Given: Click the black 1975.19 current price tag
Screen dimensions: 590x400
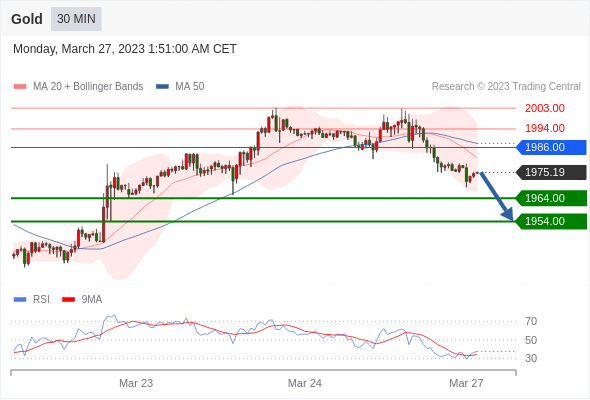Looking at the screenshot, I should click(x=551, y=172).
